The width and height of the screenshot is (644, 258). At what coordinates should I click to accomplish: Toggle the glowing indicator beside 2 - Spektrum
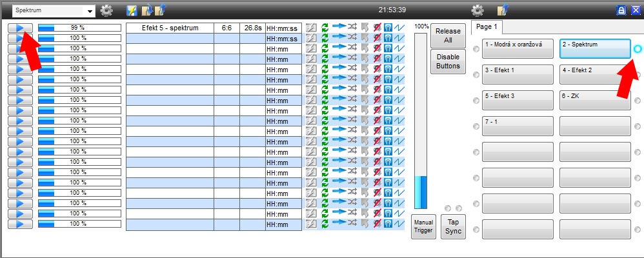click(638, 49)
